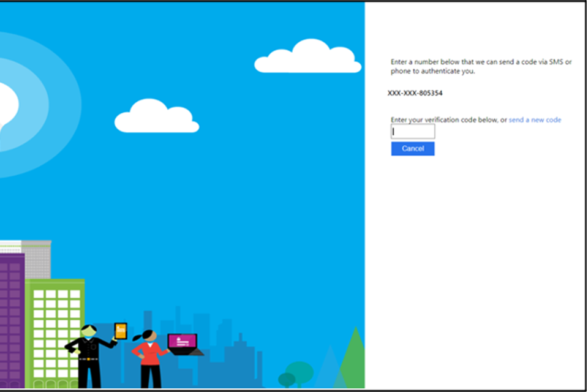Screen dimensions: 588x392
Task: Select the masked phone number XXX-XXX-805354
Action: click(415, 94)
